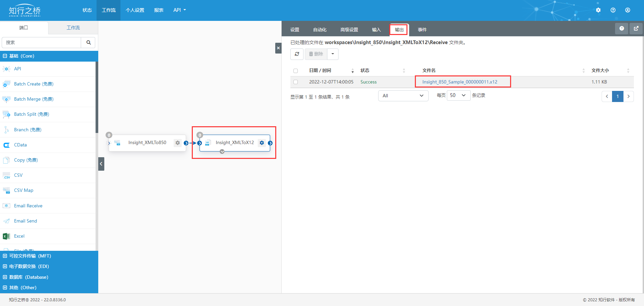Image resolution: width=644 pixels, height=306 pixels.
Task: Switch to the 事件 tab
Action: (422, 30)
